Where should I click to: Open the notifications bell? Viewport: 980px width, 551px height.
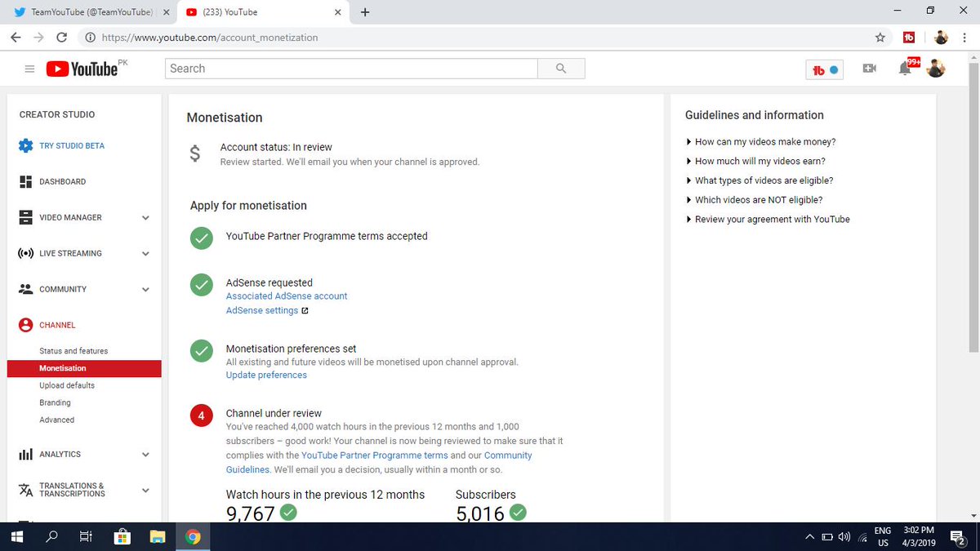[x=905, y=69]
